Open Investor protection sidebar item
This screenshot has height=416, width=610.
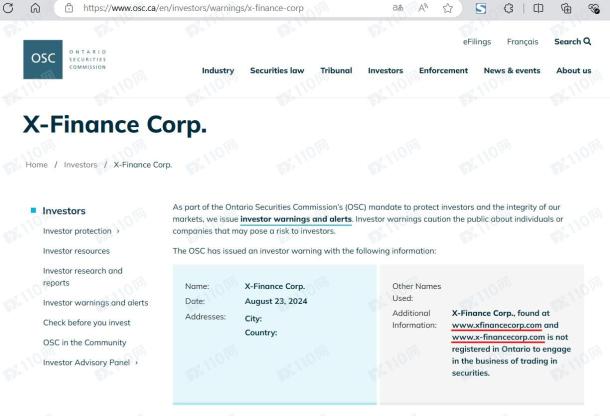[x=77, y=231]
